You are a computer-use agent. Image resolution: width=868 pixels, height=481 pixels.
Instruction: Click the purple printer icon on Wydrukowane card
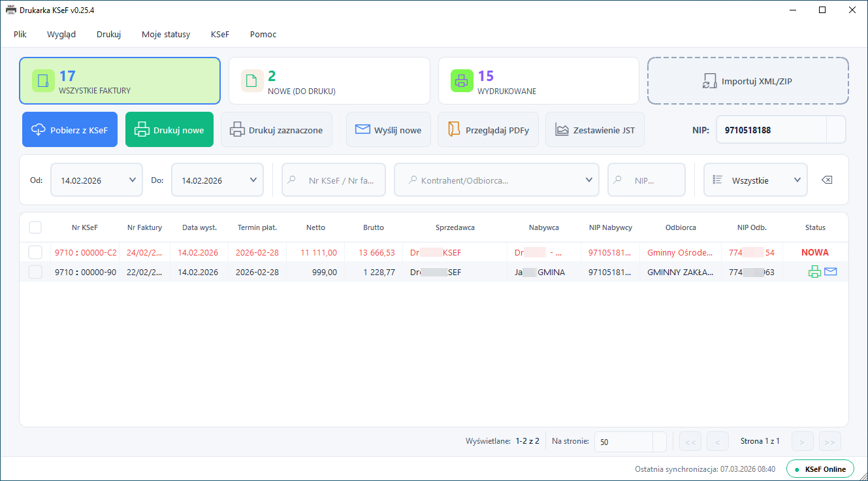[461, 81]
